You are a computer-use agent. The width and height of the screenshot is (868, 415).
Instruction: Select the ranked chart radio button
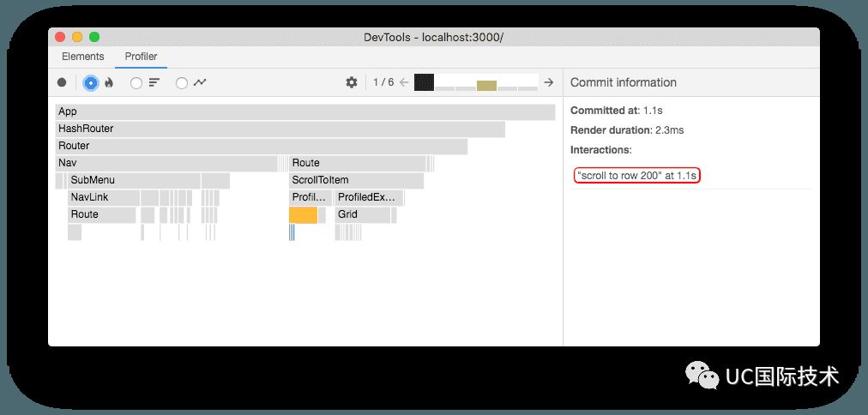click(x=136, y=83)
